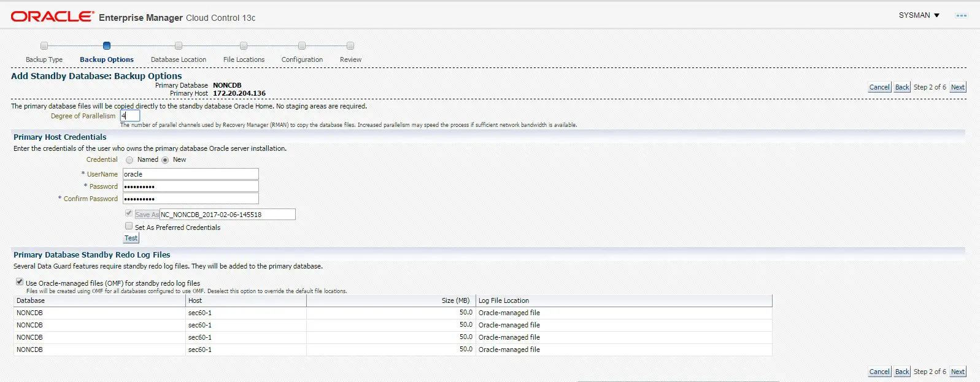The image size is (980, 382).
Task: Click the Configuration step marker
Action: 302,45
